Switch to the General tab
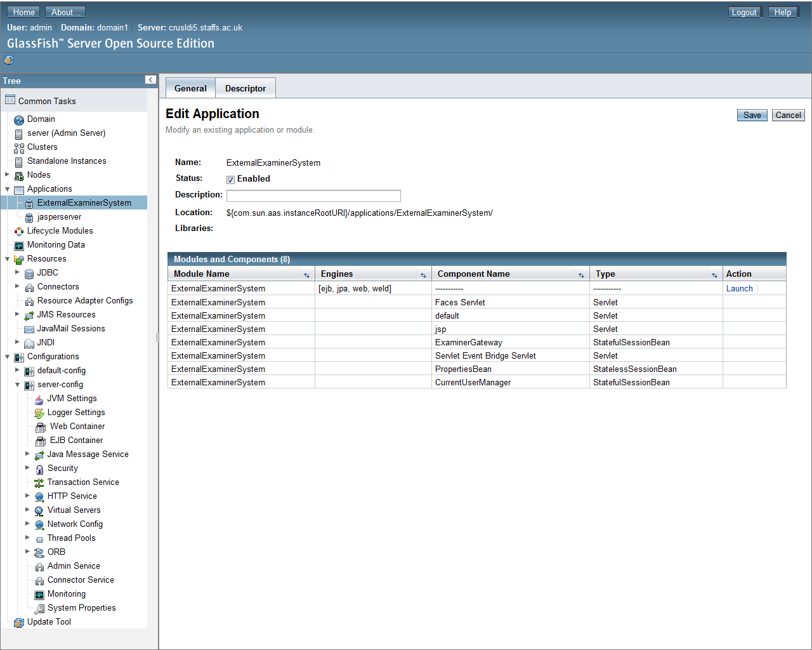 point(190,88)
